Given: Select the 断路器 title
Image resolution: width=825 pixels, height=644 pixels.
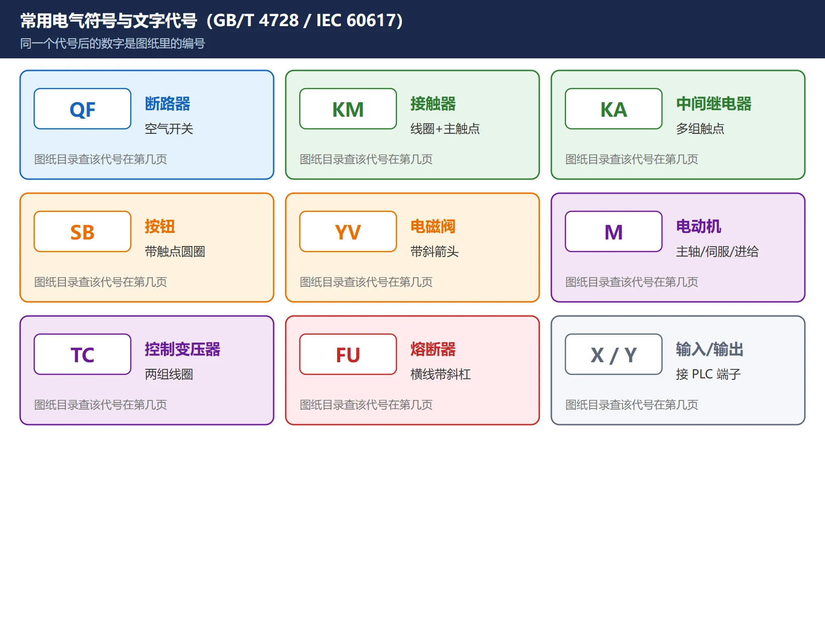Looking at the screenshot, I should (x=168, y=104).
